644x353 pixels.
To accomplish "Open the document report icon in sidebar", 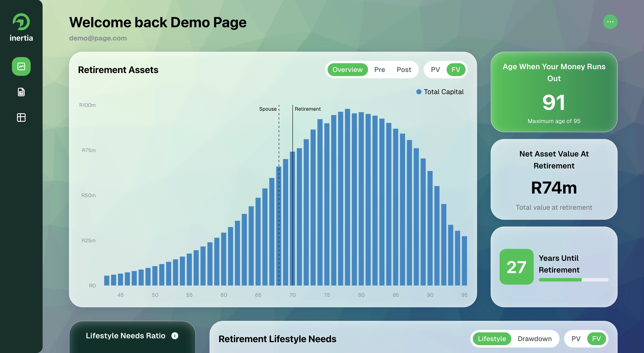I will click(21, 92).
